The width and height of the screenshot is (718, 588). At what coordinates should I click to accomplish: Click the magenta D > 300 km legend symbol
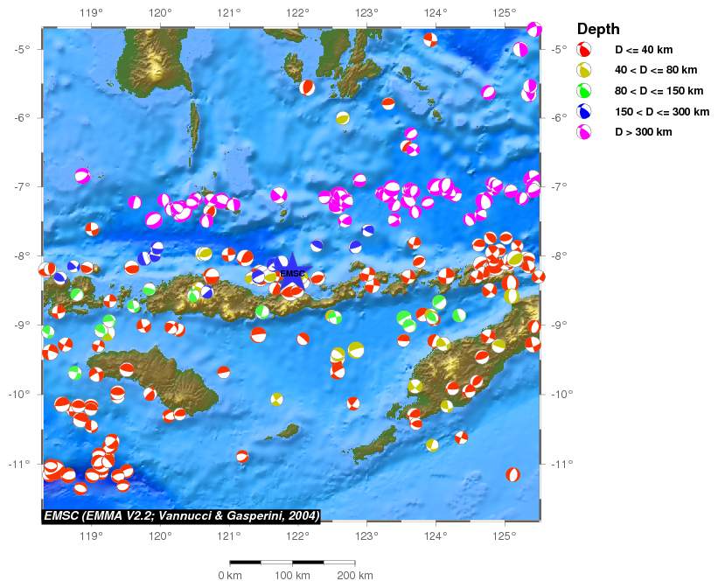[585, 132]
